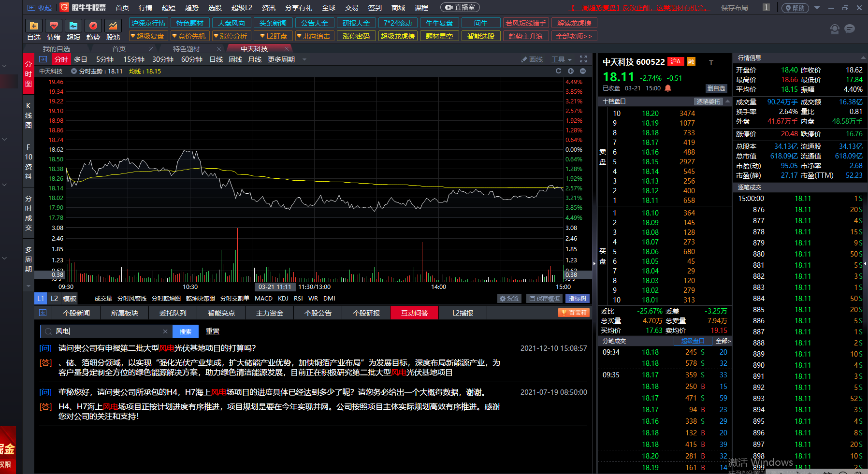Select the 日线 daily period
868x474 pixels.
pos(216,59)
